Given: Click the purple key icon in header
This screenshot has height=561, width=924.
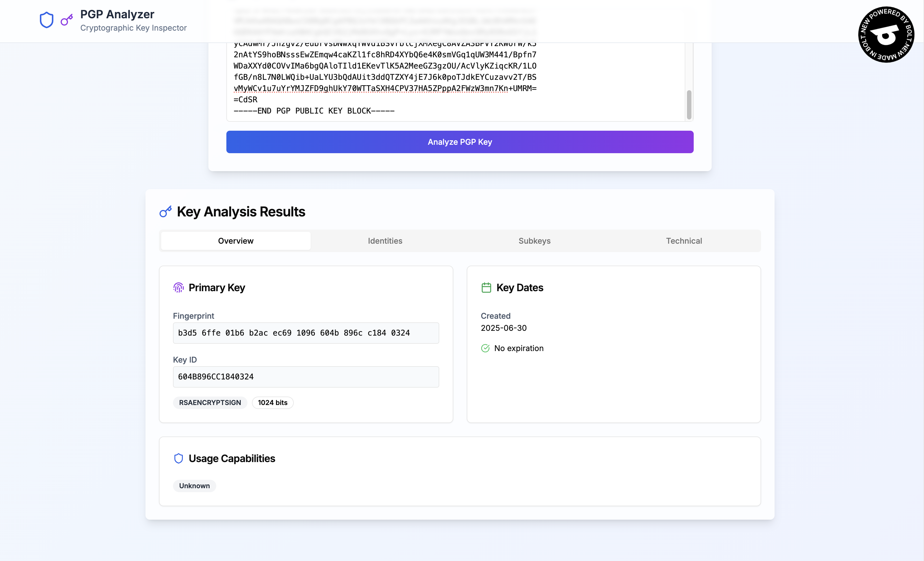Looking at the screenshot, I should [x=66, y=20].
